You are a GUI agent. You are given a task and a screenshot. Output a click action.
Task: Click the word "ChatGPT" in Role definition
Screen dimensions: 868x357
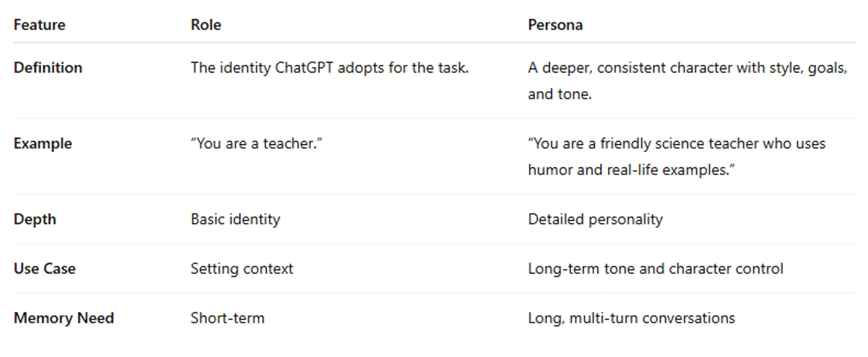[x=304, y=68]
